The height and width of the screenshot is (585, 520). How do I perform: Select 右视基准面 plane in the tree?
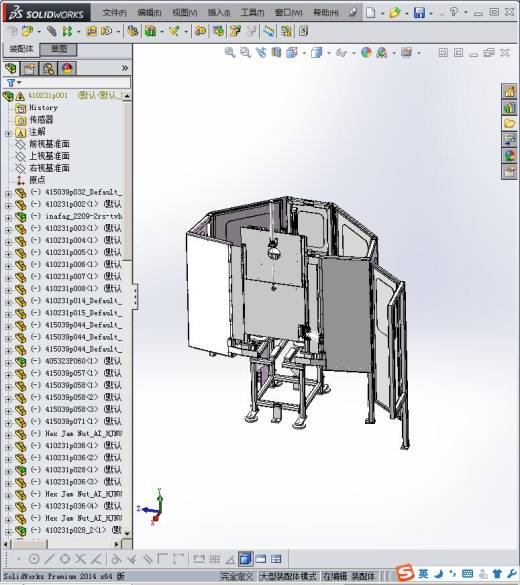click(49, 168)
